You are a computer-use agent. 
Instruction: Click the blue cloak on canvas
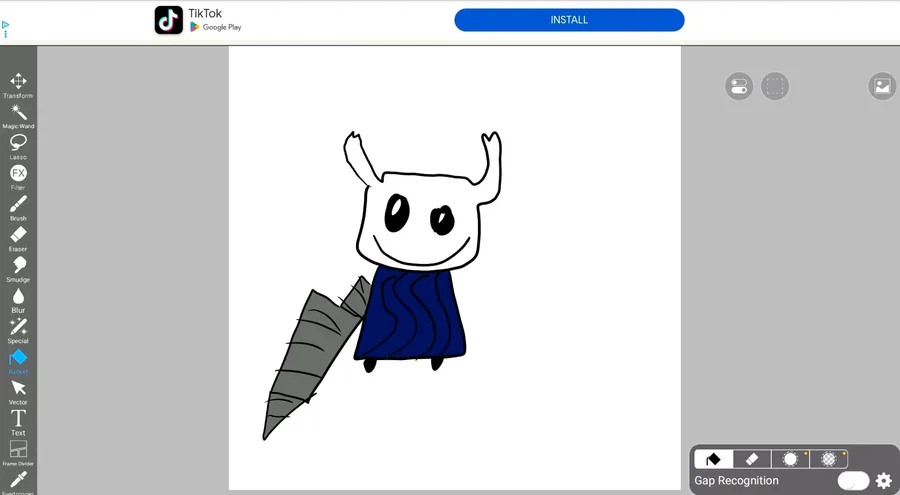[x=411, y=314]
